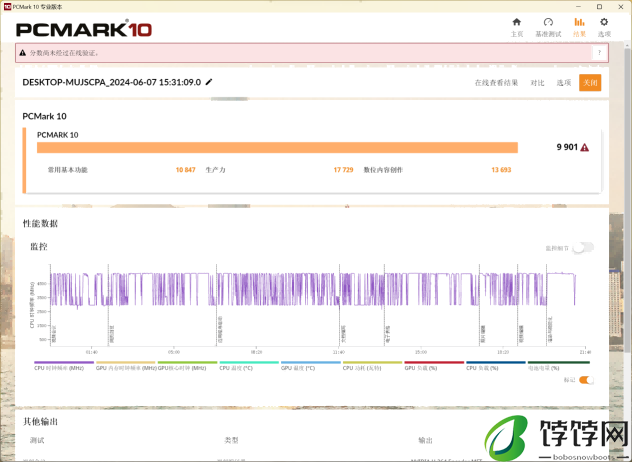Viewport: 632px width, 462px height.
Task: Click the 数位内容创作 score 13 693
Action: 501,170
